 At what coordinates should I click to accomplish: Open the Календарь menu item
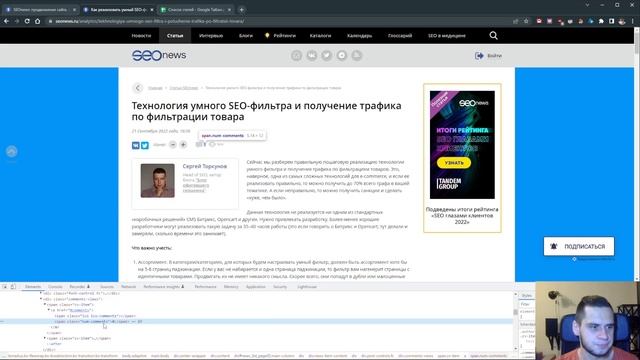click(x=359, y=36)
